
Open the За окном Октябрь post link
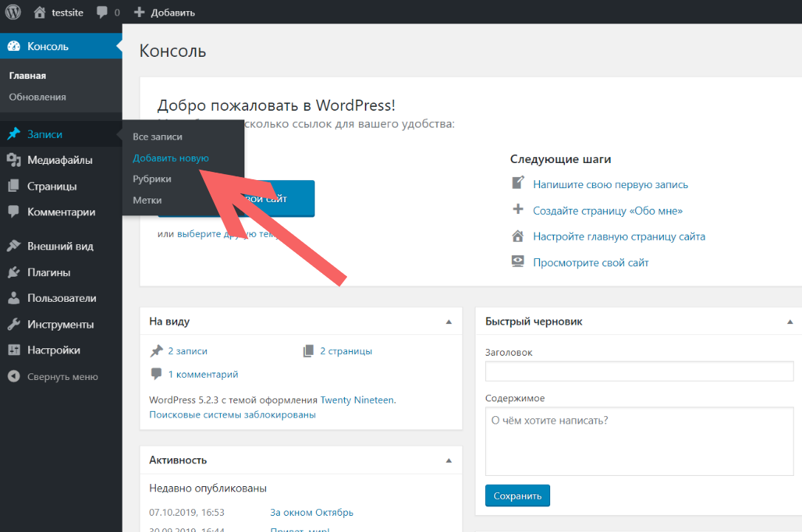[x=312, y=512]
